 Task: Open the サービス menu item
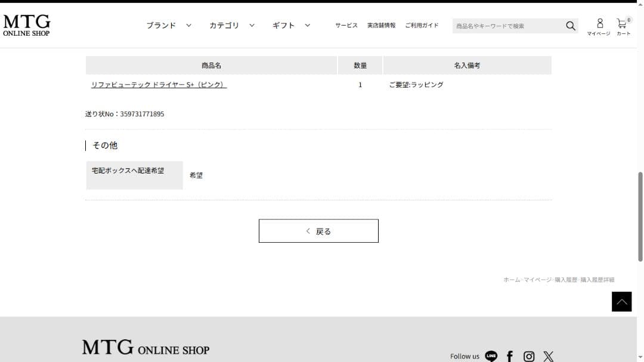(346, 26)
